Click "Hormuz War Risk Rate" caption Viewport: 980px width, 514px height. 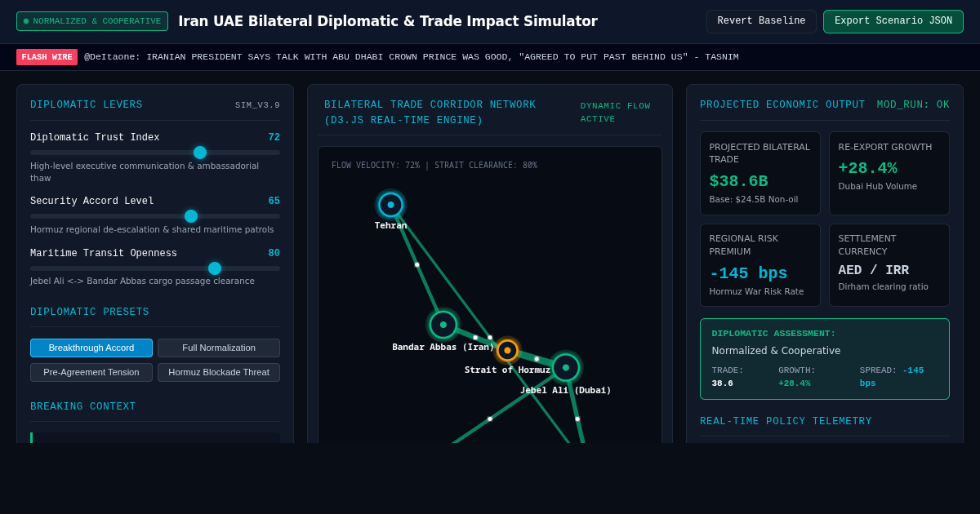coord(756,291)
